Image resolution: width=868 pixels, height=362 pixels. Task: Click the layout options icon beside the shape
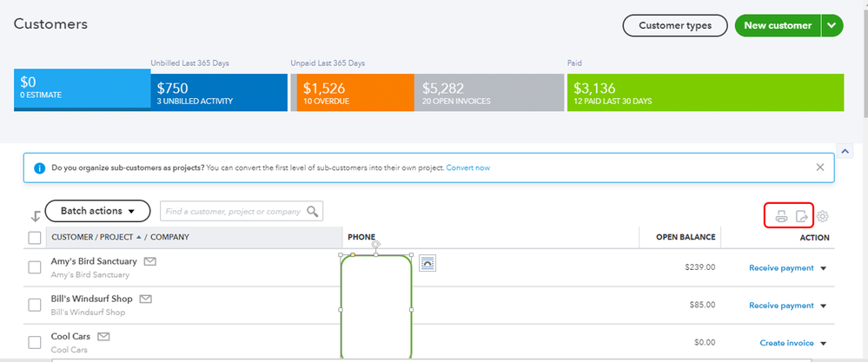[427, 263]
